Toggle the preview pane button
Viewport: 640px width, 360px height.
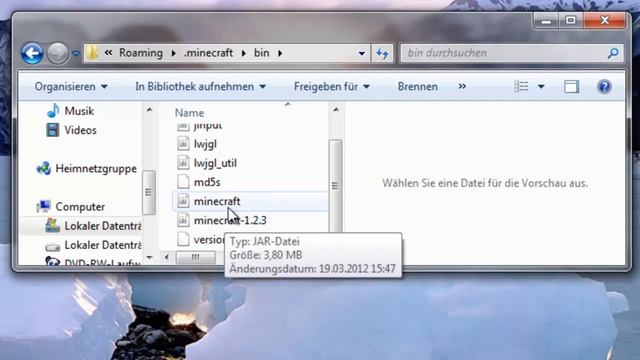(571, 87)
